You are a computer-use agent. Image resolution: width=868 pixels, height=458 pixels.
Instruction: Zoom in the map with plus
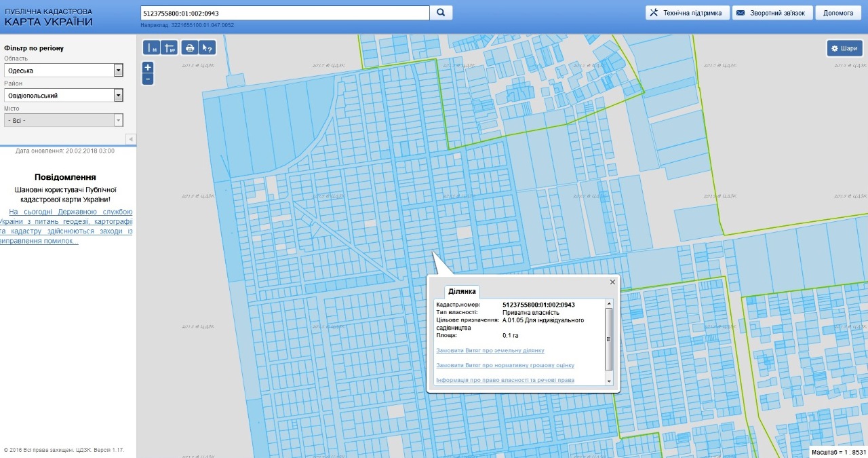[x=148, y=67]
